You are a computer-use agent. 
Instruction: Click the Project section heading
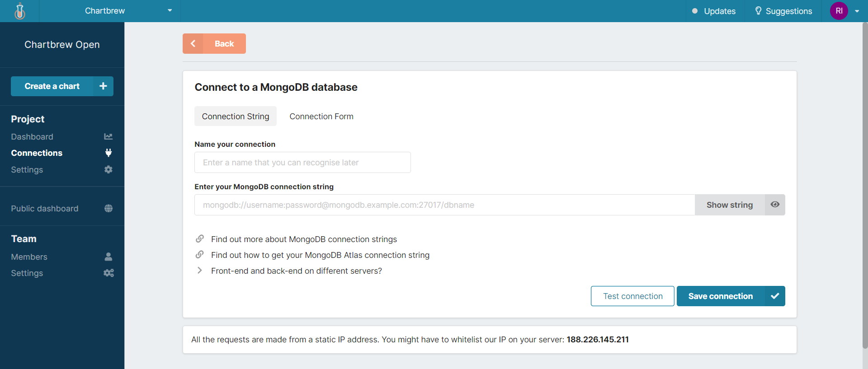(x=28, y=119)
